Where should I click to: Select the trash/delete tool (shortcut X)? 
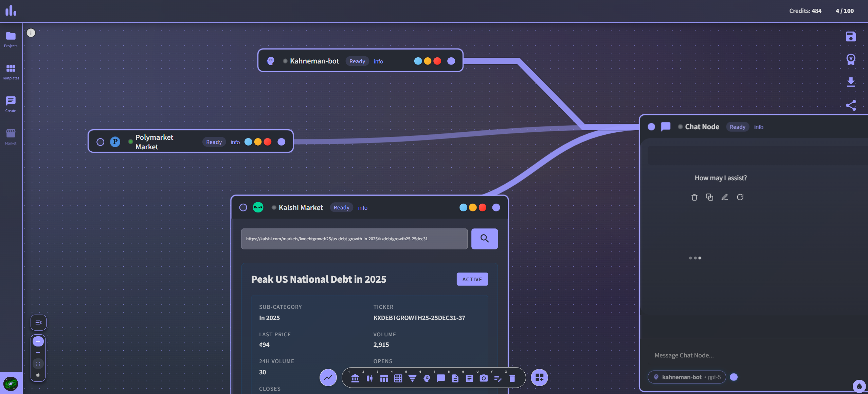coord(512,378)
